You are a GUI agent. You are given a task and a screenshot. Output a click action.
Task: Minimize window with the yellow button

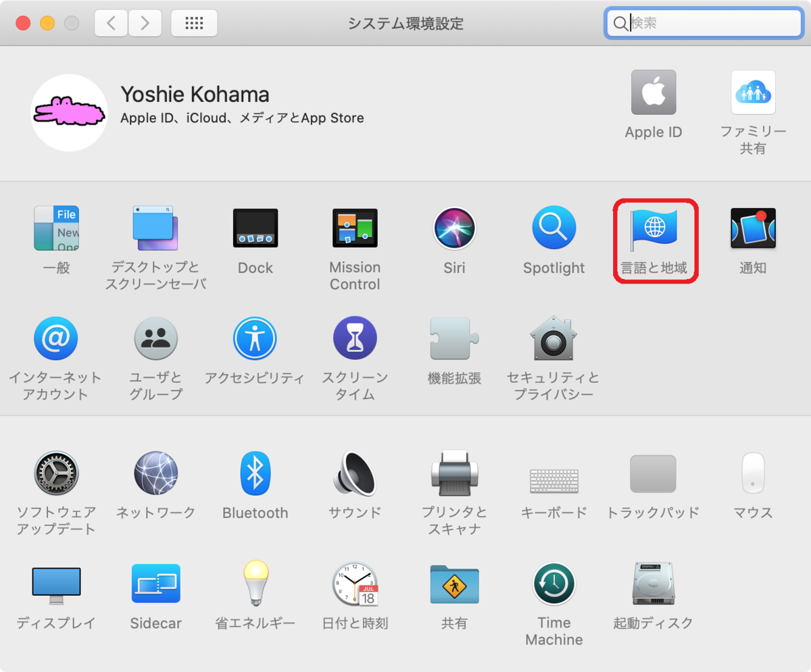[47, 23]
